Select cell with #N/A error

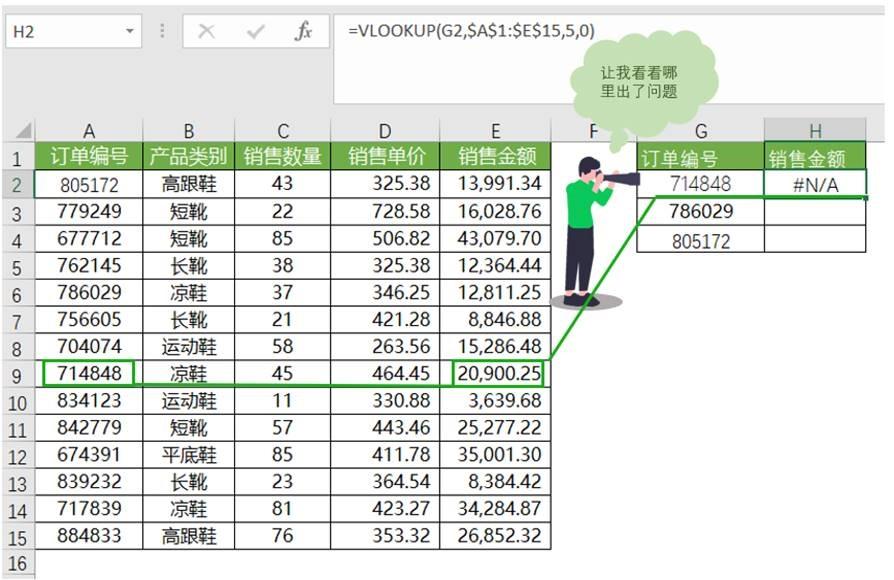pos(815,184)
